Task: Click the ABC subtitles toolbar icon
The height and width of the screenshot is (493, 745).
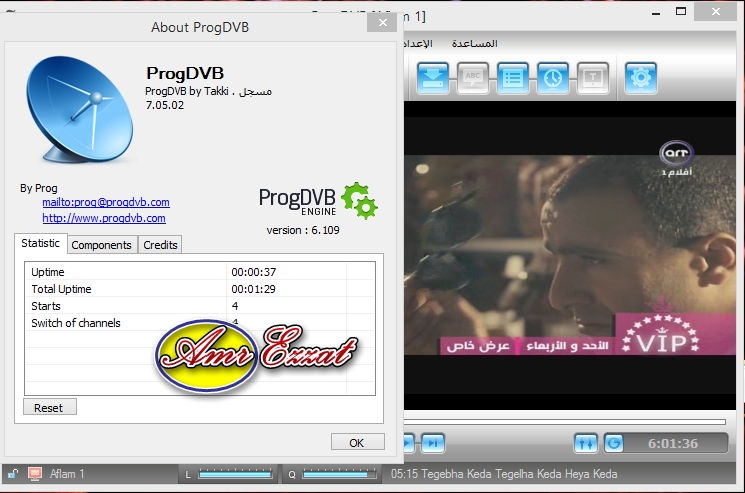Action: coord(473,78)
